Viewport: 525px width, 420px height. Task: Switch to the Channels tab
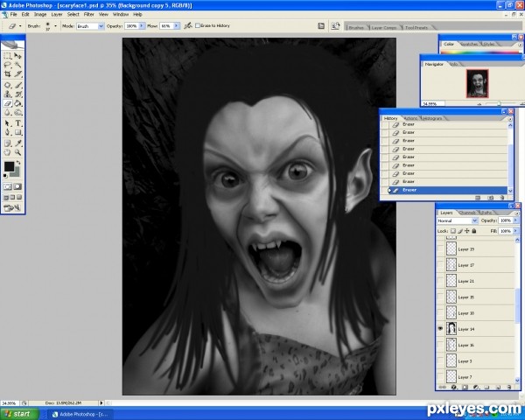(467, 213)
